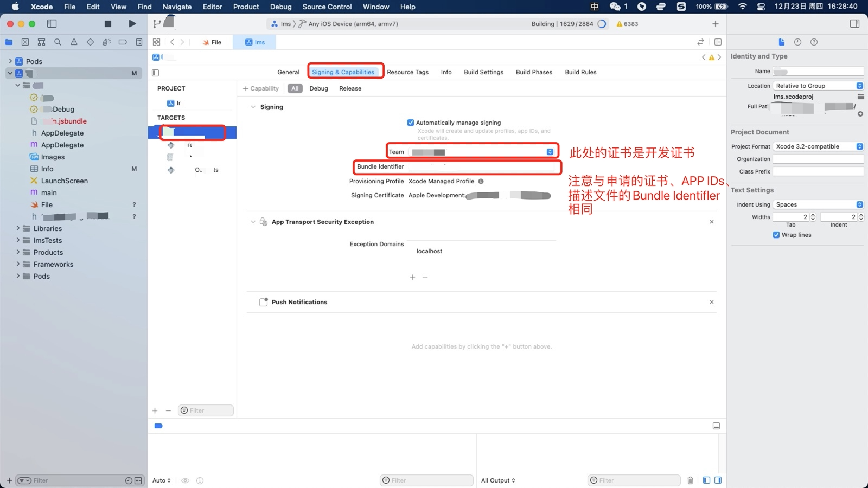Expand the Libraries folder
This screenshot has height=488, width=868.
(18, 228)
